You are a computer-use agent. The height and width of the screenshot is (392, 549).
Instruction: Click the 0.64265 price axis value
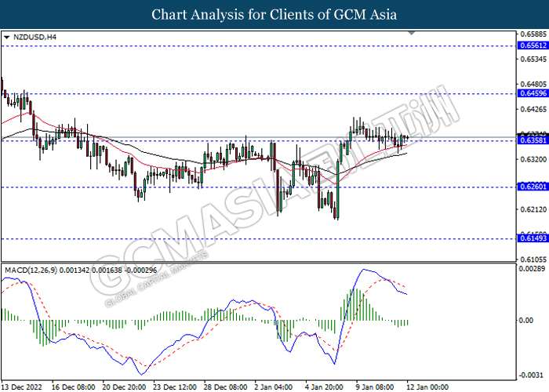[533, 109]
